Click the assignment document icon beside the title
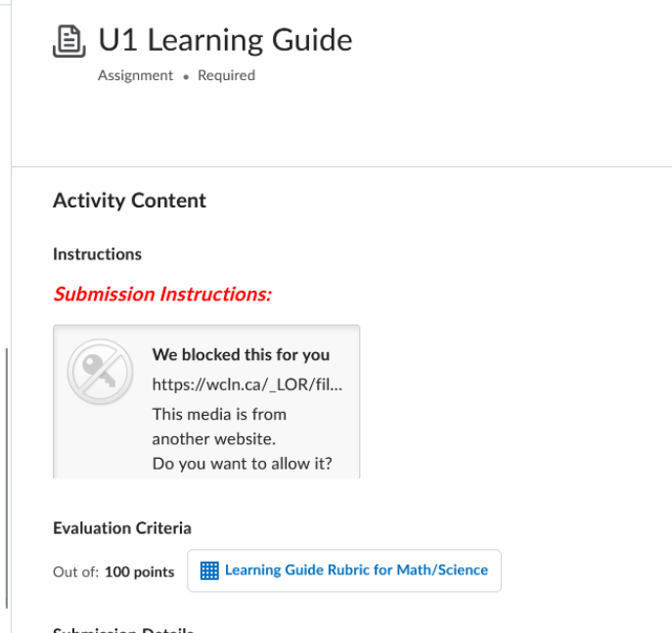 click(68, 42)
